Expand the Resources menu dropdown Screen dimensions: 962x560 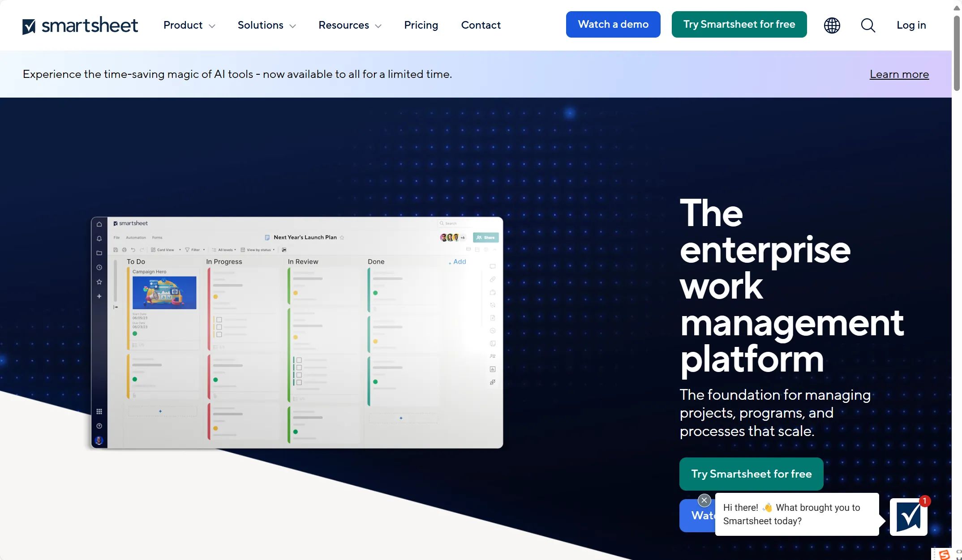pos(350,25)
